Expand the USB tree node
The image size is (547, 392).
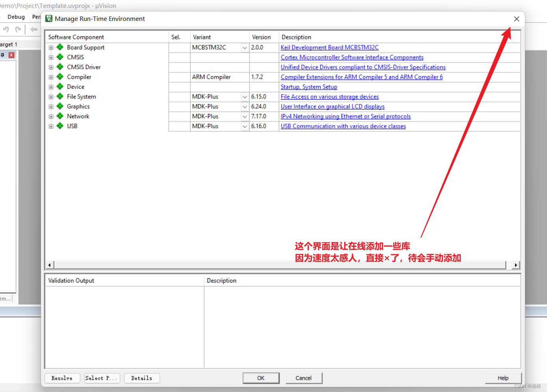click(51, 126)
